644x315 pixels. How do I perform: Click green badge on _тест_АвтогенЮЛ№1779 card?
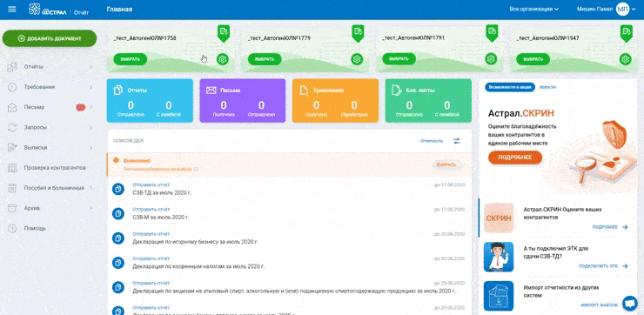click(x=358, y=33)
